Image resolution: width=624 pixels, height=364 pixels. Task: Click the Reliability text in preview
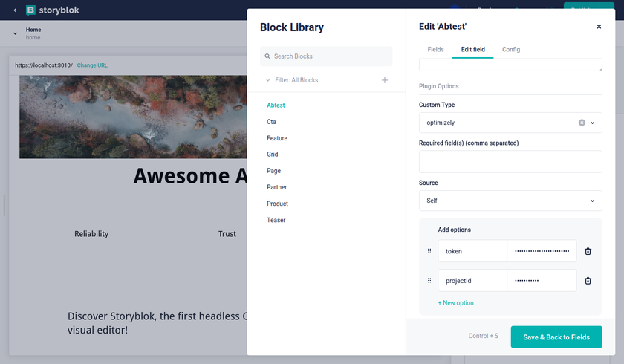tap(91, 234)
